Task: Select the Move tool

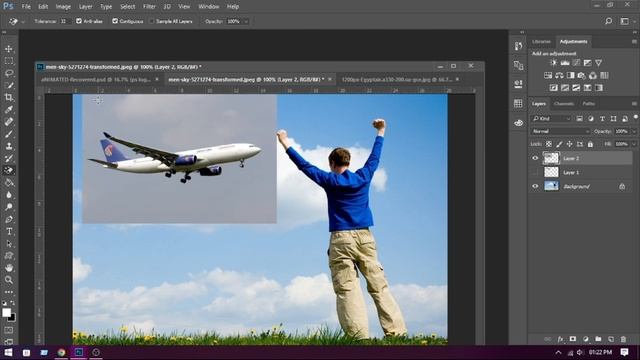Action: [x=9, y=49]
